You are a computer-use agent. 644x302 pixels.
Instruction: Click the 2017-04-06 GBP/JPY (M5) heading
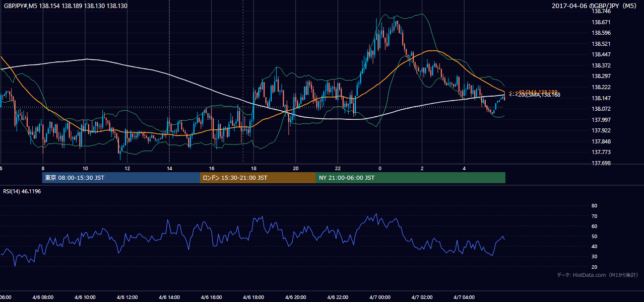(x=595, y=6)
